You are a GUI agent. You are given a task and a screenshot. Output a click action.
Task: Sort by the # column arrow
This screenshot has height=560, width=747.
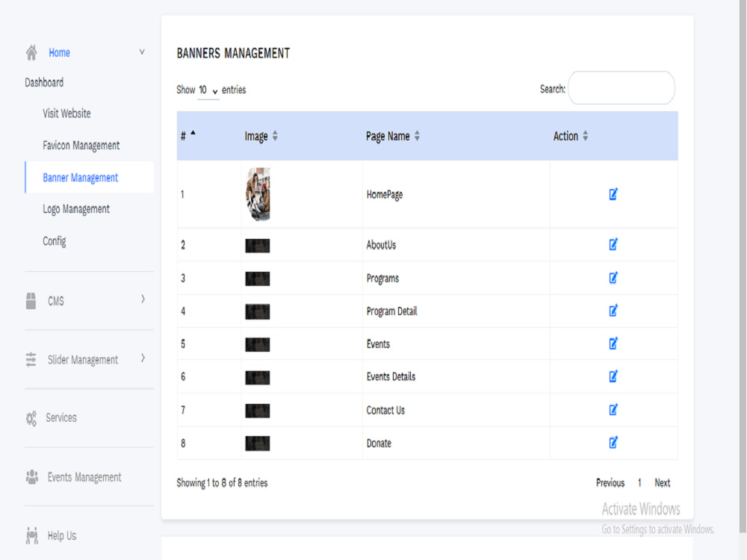[193, 134]
